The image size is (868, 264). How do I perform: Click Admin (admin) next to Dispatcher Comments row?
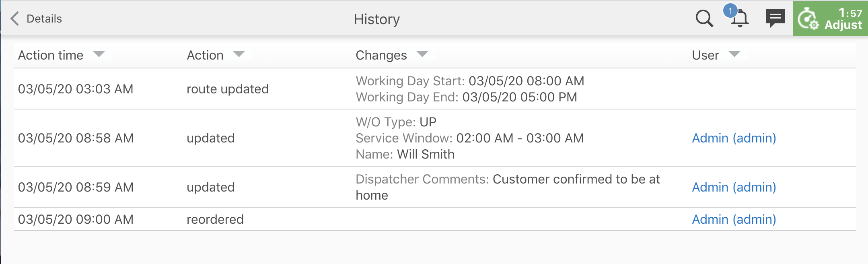(x=734, y=187)
